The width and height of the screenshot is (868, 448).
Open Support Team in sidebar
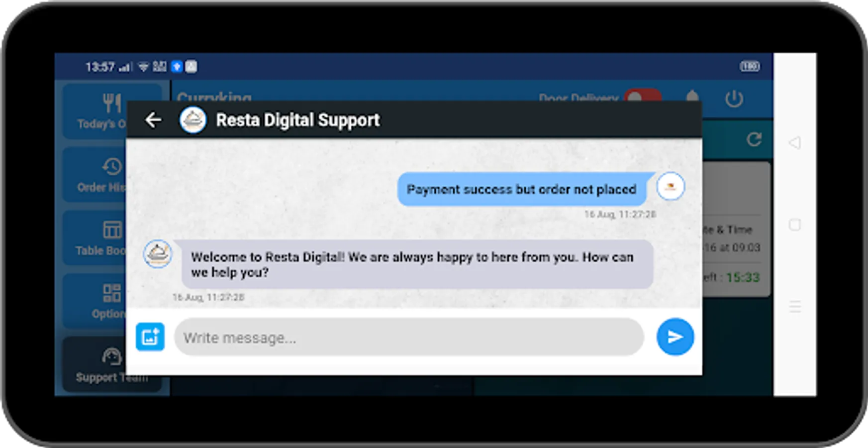(95, 365)
